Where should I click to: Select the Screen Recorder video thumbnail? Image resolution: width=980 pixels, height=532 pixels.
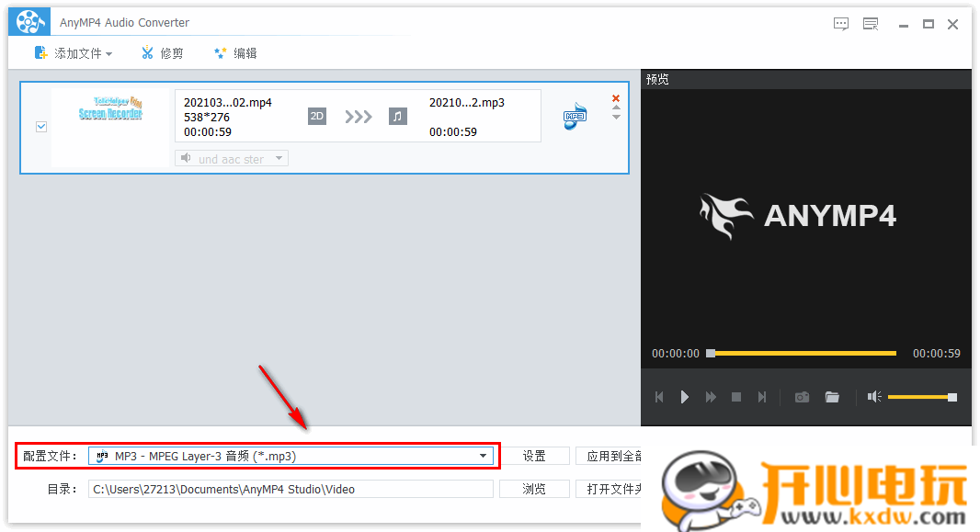110,128
